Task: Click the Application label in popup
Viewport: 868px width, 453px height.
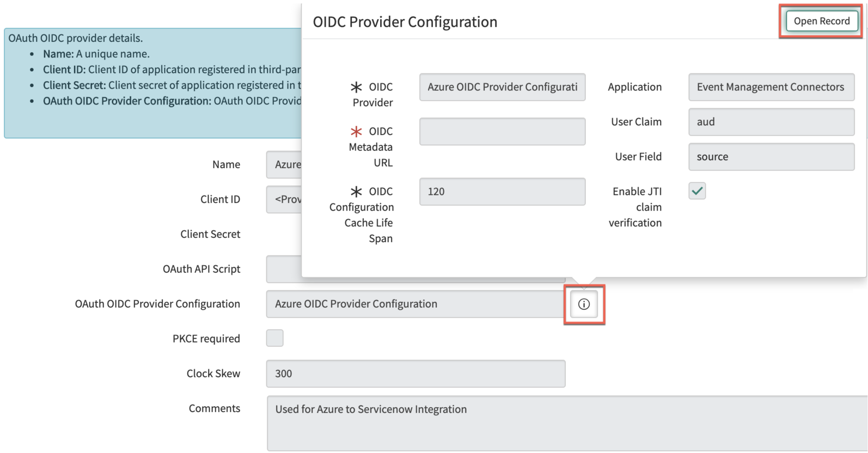Action: click(635, 87)
